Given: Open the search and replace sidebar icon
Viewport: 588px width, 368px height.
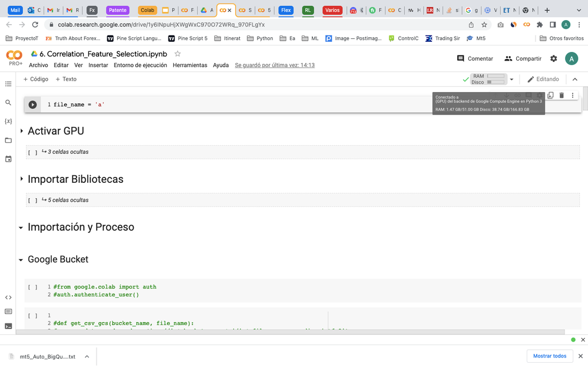Looking at the screenshot, I should pos(8,103).
